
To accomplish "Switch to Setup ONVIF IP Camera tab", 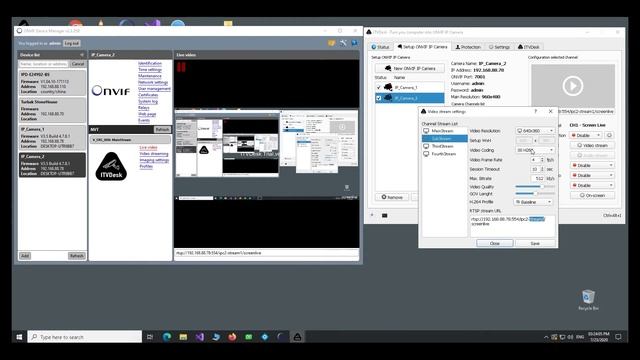I will pyautogui.click(x=422, y=47).
